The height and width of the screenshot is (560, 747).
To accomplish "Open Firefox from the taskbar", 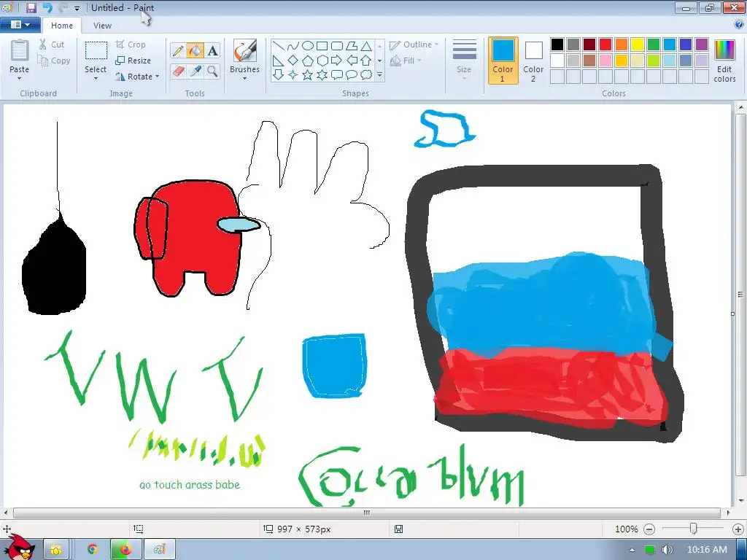I will 125,550.
